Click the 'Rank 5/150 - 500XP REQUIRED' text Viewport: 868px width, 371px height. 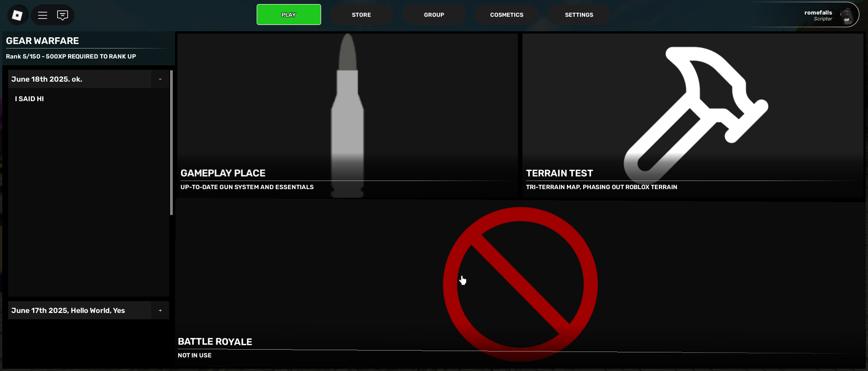tap(71, 56)
